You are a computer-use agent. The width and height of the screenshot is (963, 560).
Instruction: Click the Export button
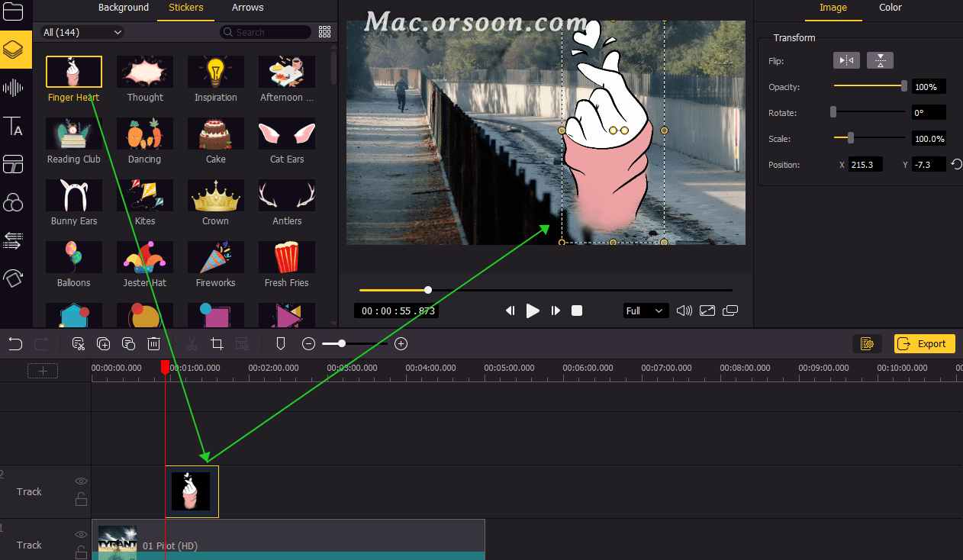pyautogui.click(x=924, y=344)
